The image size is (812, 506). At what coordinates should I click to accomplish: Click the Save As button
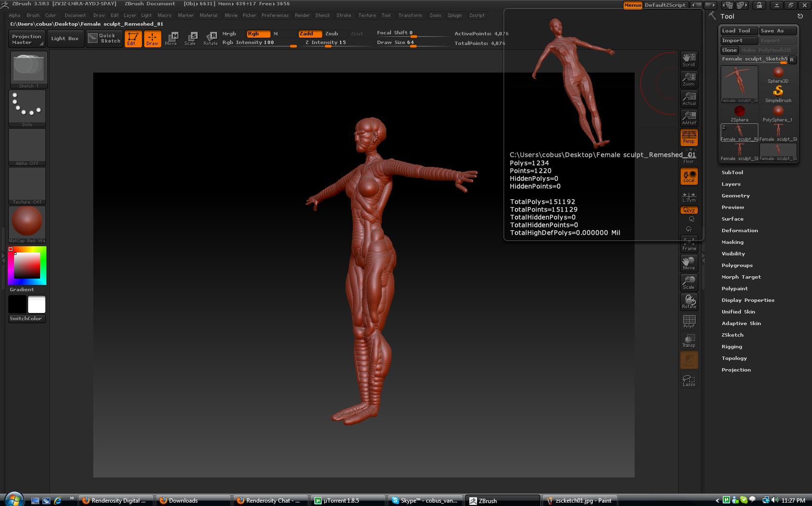pyautogui.click(x=778, y=31)
